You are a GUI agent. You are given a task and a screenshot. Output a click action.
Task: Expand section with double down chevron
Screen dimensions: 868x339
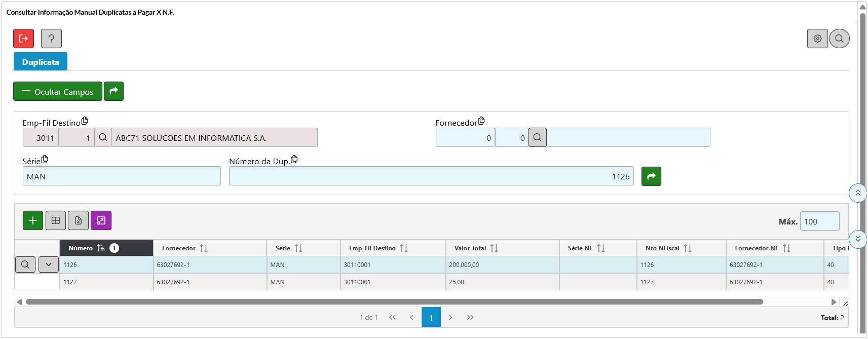[x=858, y=239]
